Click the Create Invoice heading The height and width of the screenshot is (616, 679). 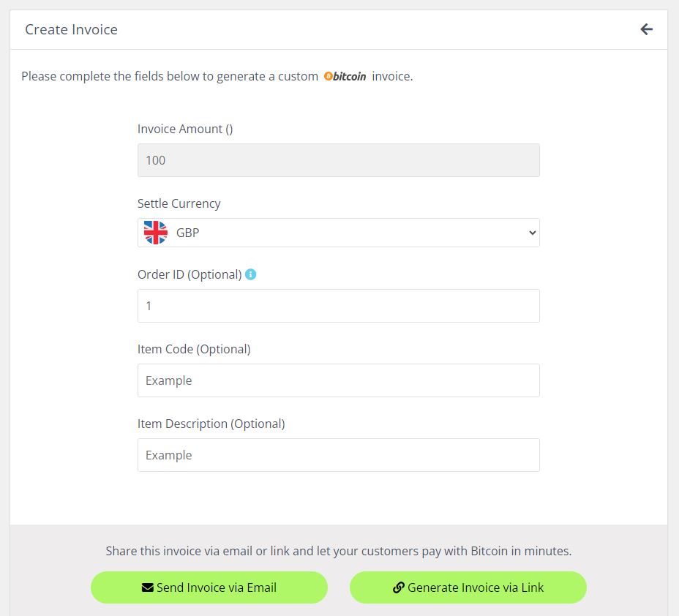click(72, 29)
